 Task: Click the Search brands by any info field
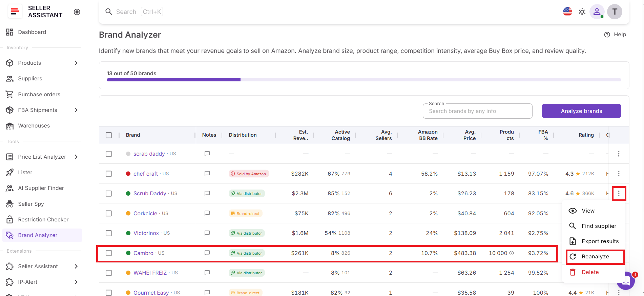click(477, 111)
